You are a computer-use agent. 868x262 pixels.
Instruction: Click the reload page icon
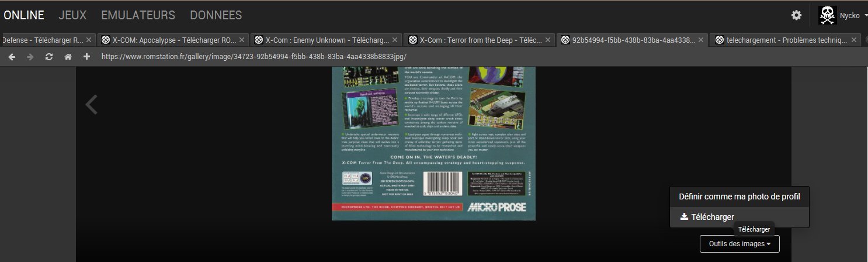(49, 57)
